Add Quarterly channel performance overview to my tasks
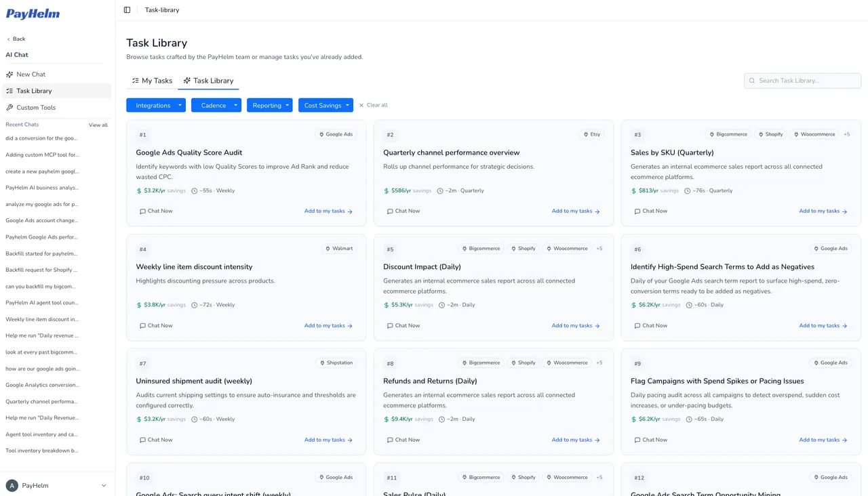The height and width of the screenshot is (496, 868). [x=576, y=211]
